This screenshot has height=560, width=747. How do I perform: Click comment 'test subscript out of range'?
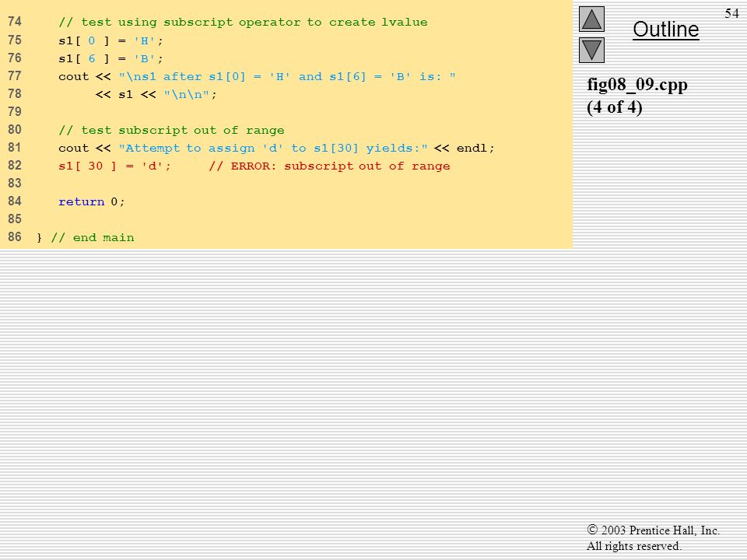171,131
